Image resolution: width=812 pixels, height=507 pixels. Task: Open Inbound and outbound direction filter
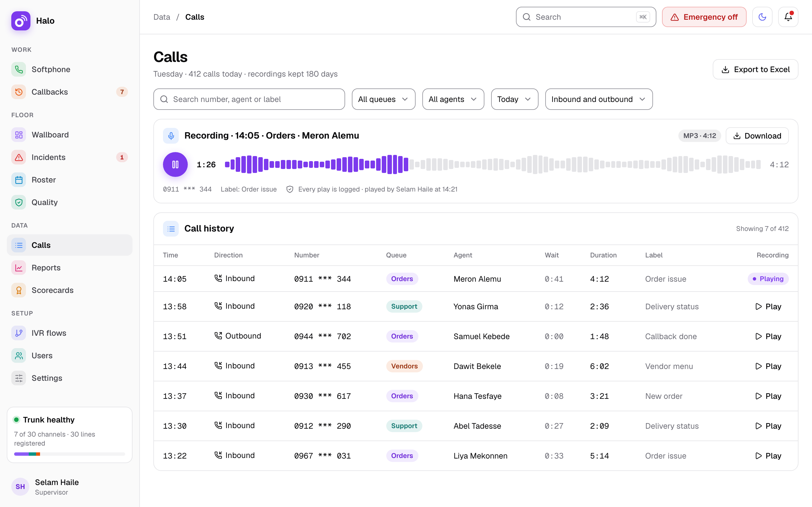coord(599,99)
